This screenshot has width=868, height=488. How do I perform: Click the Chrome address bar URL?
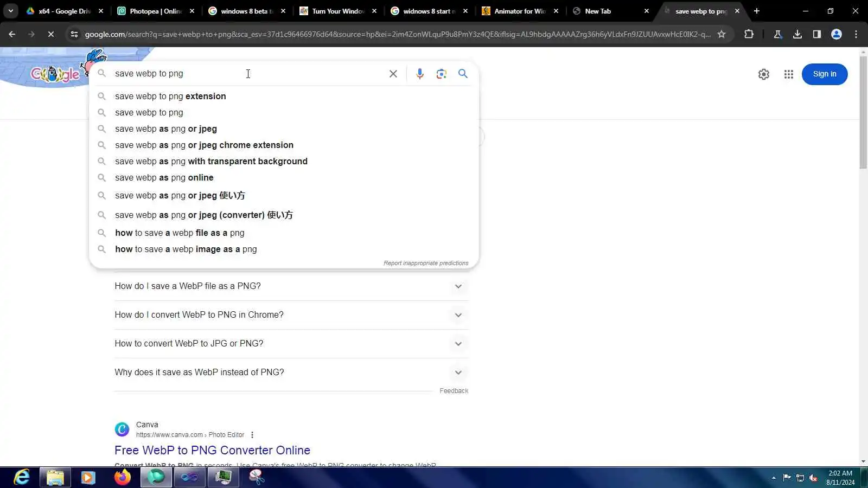pyautogui.click(x=397, y=34)
